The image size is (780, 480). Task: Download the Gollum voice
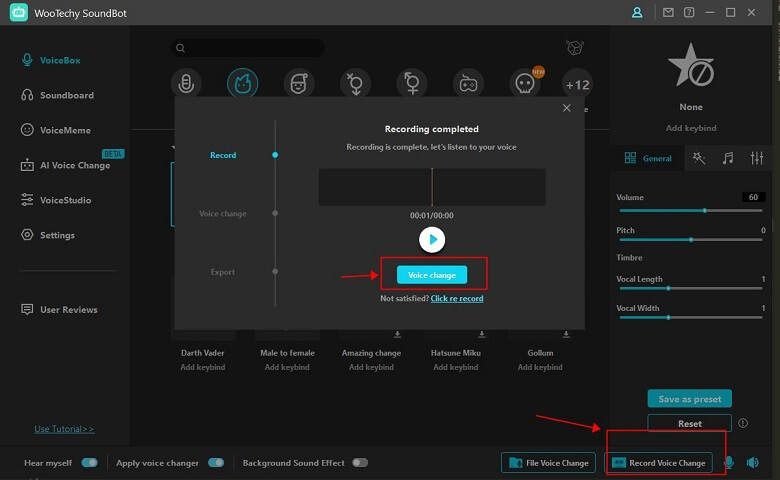click(566, 334)
